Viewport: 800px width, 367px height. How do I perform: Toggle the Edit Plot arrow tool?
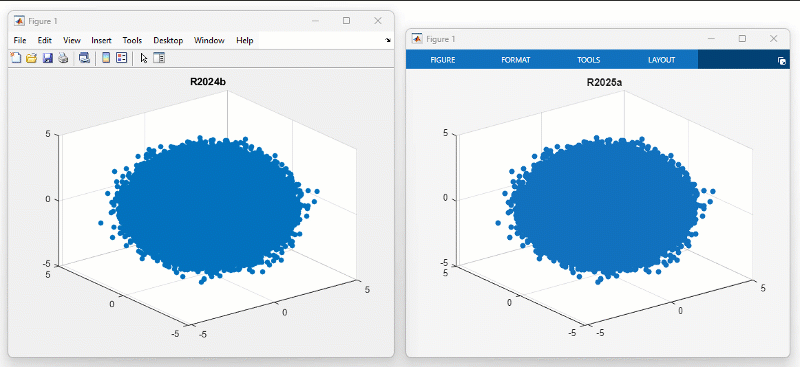pyautogui.click(x=144, y=58)
